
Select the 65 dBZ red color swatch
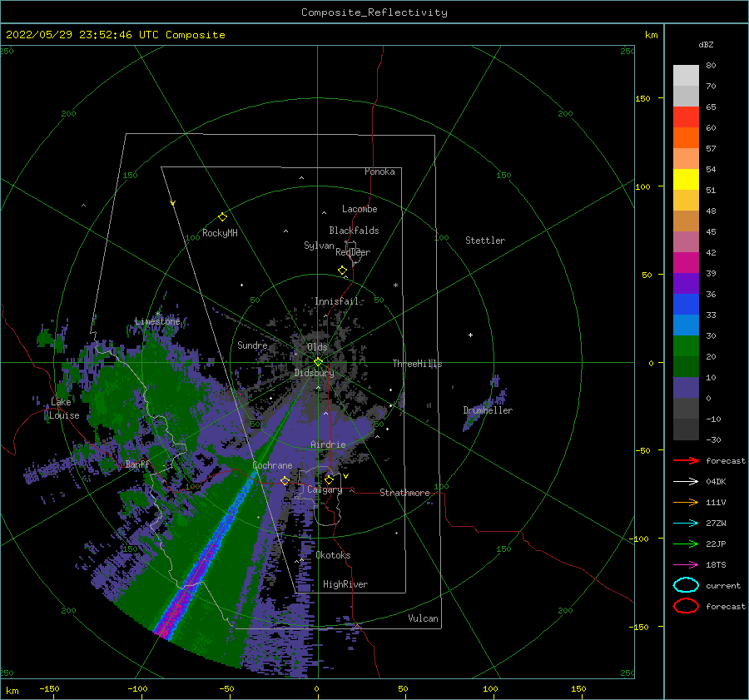click(x=686, y=117)
